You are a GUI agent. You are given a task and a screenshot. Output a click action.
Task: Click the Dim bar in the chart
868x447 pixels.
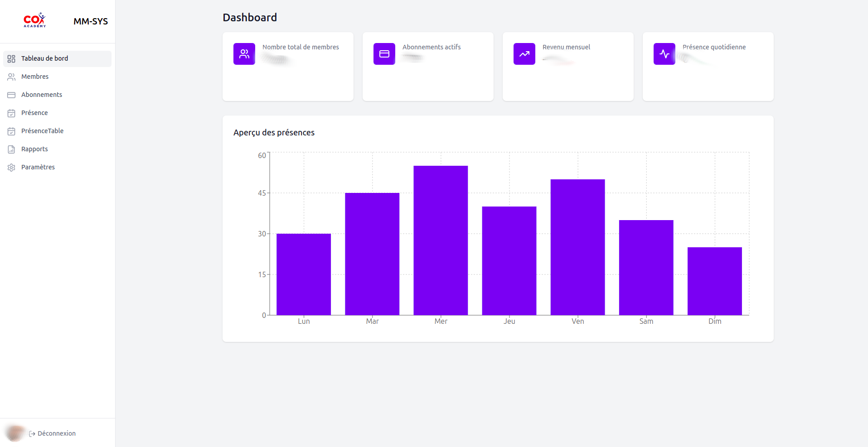tap(714, 281)
